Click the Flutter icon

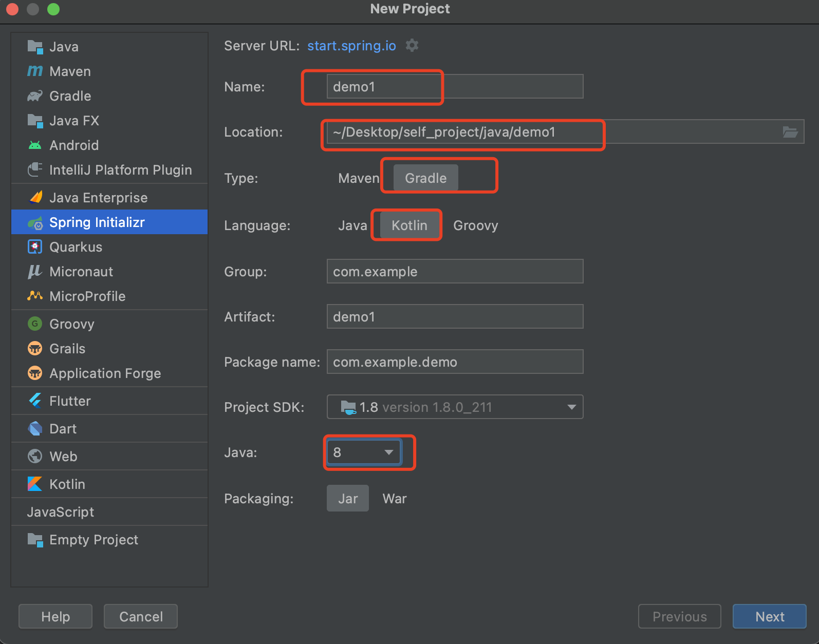(35, 401)
